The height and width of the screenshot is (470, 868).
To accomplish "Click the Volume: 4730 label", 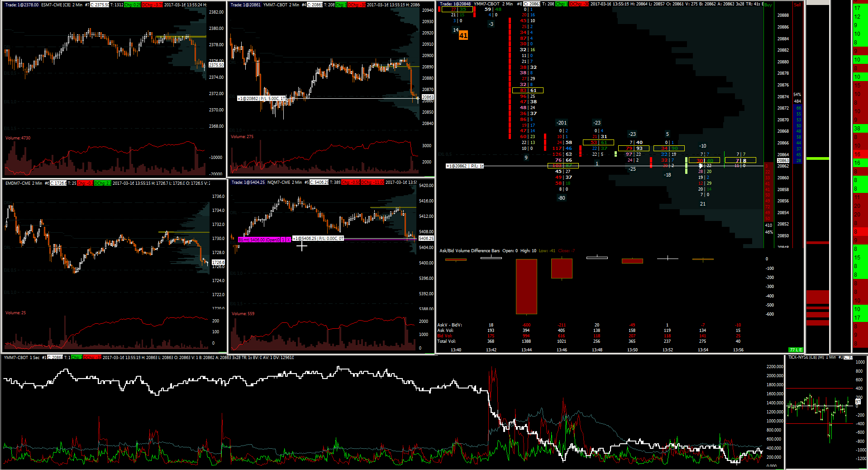I will 18,138.
